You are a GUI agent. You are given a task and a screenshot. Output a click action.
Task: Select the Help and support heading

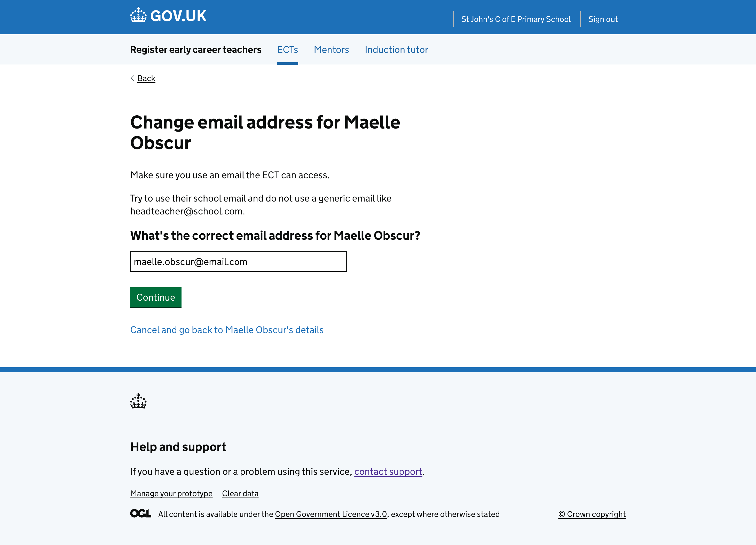pos(178,447)
